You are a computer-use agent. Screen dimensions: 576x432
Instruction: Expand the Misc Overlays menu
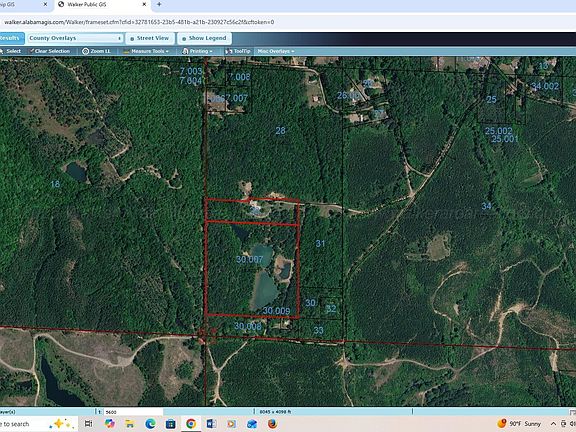pos(276,51)
